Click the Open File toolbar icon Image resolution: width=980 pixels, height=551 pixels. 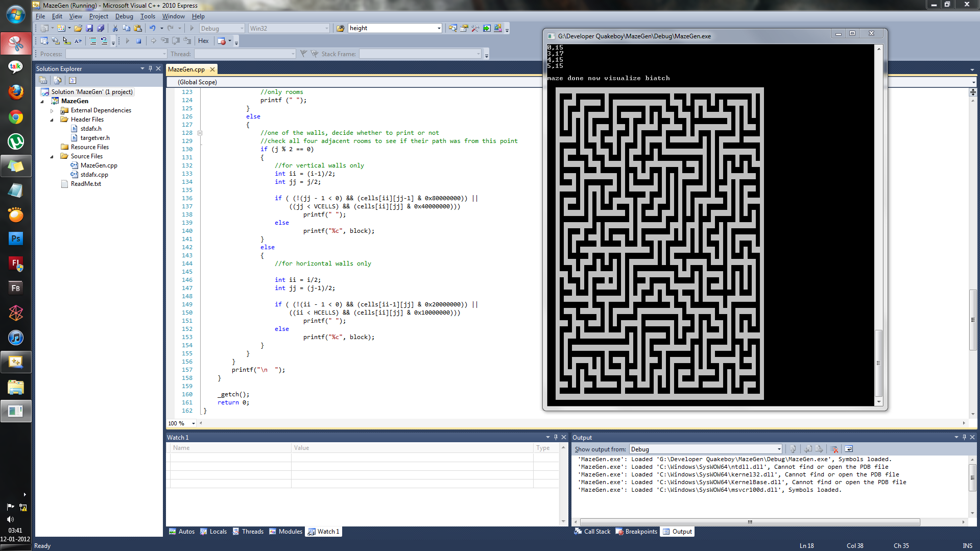click(78, 28)
